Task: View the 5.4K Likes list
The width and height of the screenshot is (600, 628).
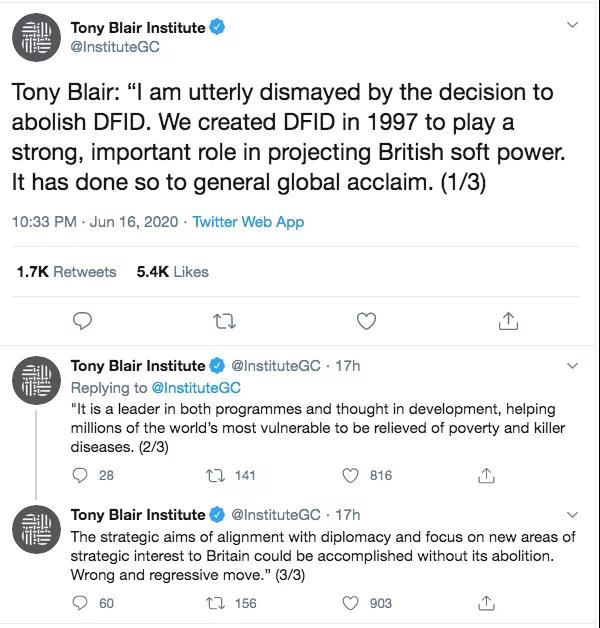Action: pyautogui.click(x=172, y=271)
